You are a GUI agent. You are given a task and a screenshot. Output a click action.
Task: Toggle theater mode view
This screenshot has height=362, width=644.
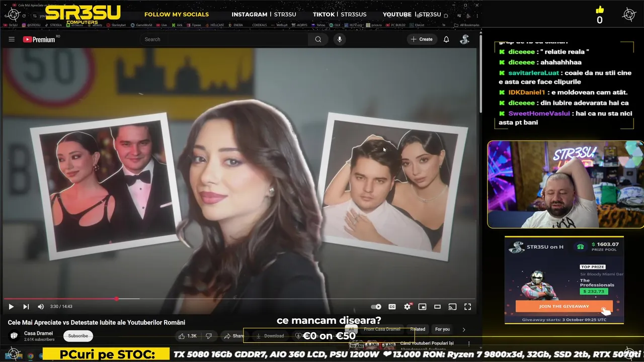438,307
